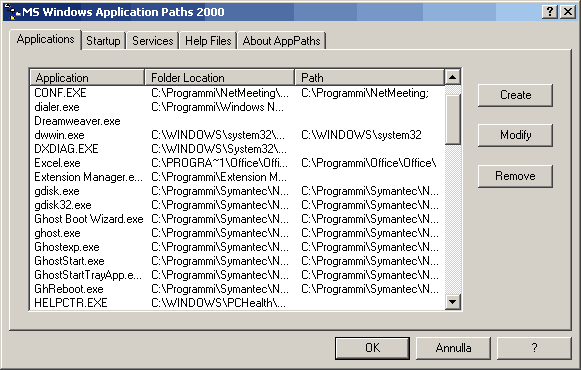Click the list scroll down arrow
Image resolution: width=581 pixels, height=370 pixels.
click(452, 302)
